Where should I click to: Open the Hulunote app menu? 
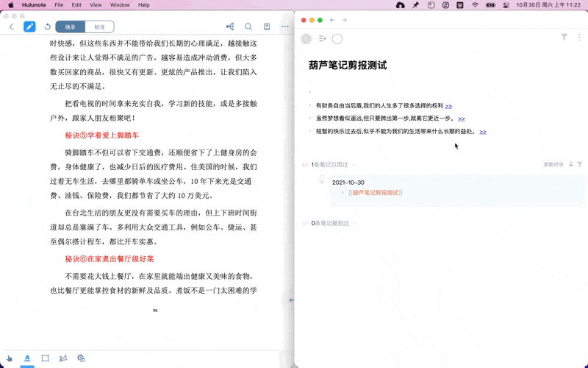(34, 5)
